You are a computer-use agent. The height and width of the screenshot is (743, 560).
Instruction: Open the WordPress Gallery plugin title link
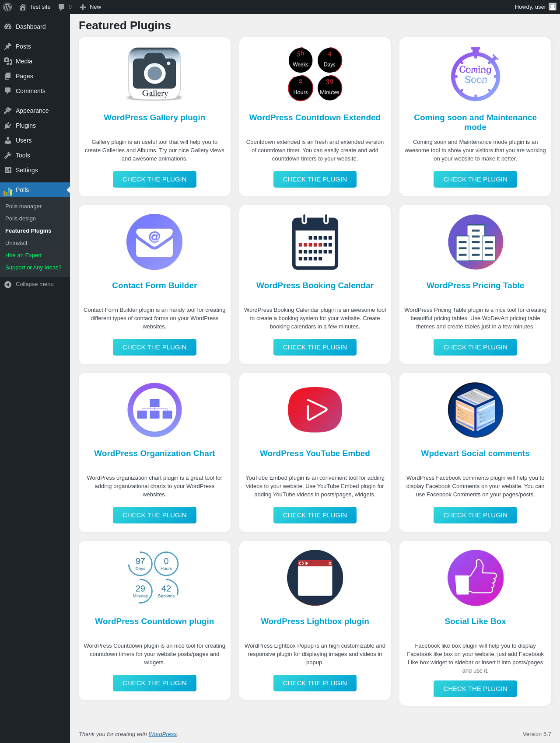coord(154,118)
